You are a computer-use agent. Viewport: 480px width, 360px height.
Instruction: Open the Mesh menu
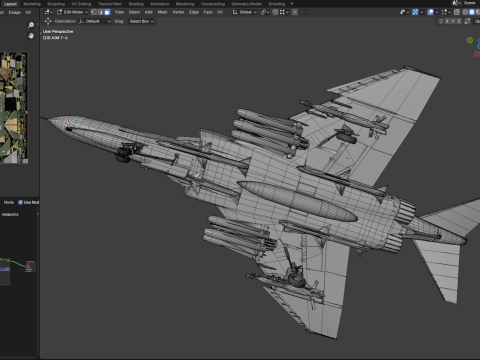point(162,12)
